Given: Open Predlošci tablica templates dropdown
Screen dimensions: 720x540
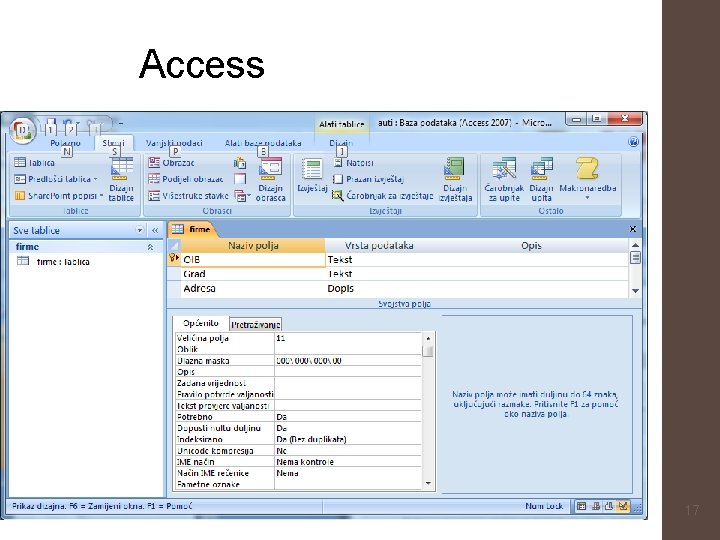Looking at the screenshot, I should click(x=56, y=179).
